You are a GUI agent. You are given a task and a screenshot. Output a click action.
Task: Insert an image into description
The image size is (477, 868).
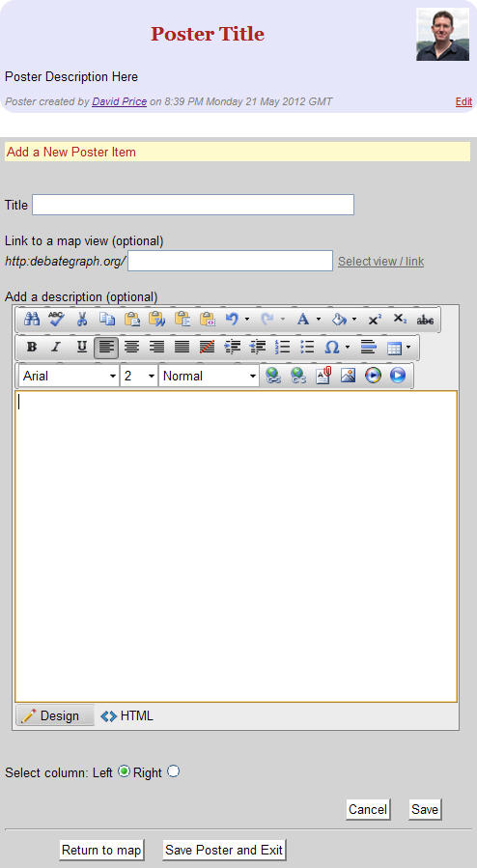348,376
